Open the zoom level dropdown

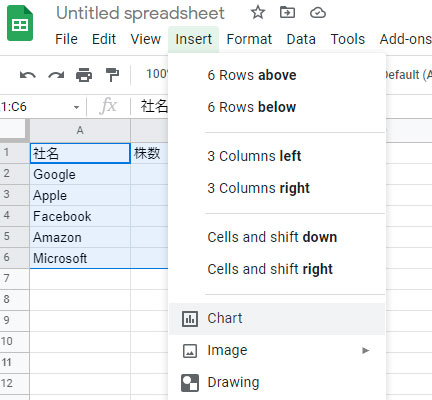(x=157, y=74)
